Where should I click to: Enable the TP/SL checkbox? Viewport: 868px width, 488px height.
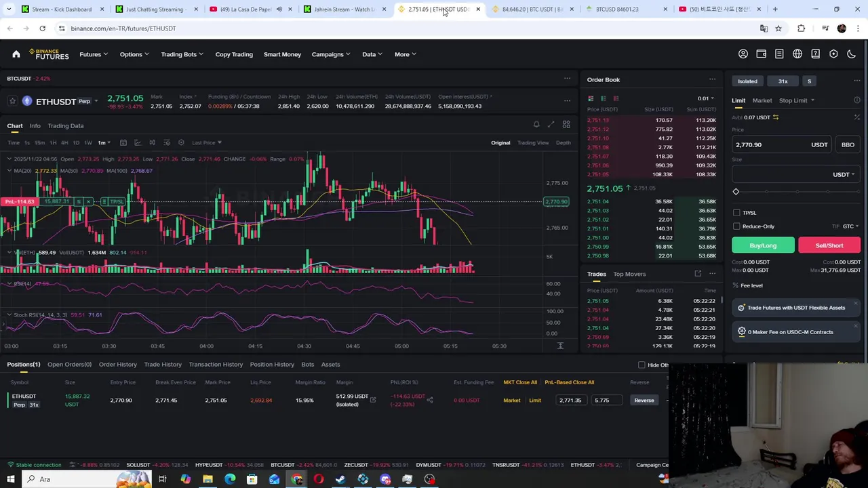pyautogui.click(x=736, y=213)
